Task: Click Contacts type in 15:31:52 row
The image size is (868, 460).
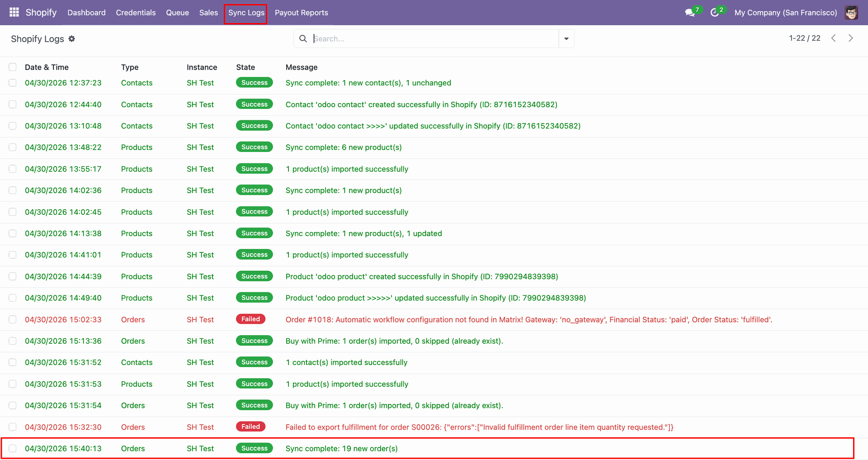Action: pyautogui.click(x=137, y=363)
